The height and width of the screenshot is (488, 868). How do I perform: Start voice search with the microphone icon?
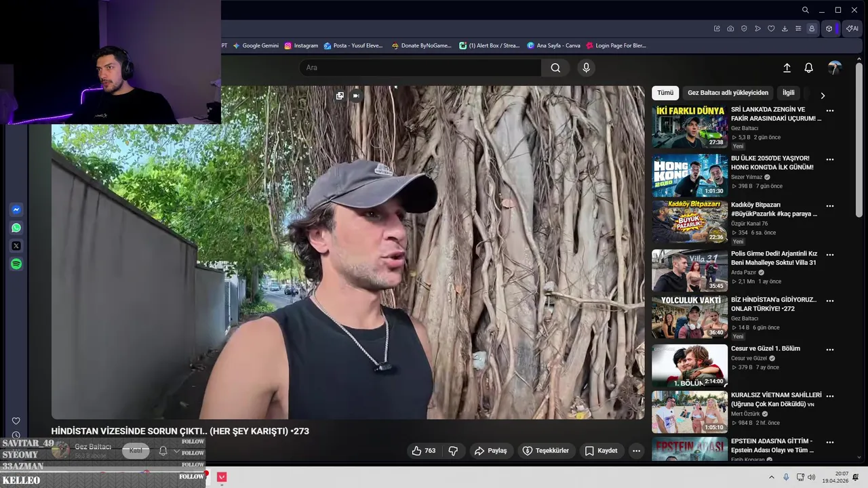coord(587,68)
